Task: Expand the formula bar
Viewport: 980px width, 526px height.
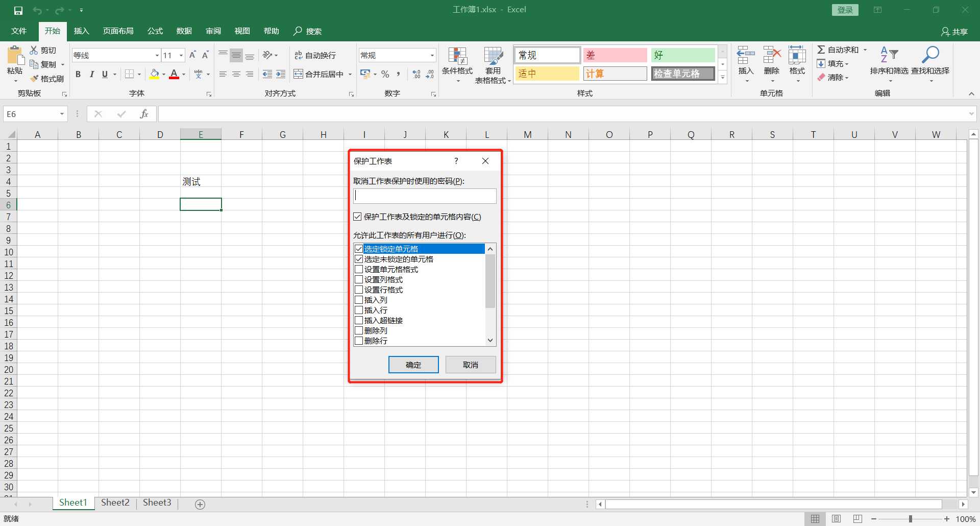Action: (x=971, y=114)
